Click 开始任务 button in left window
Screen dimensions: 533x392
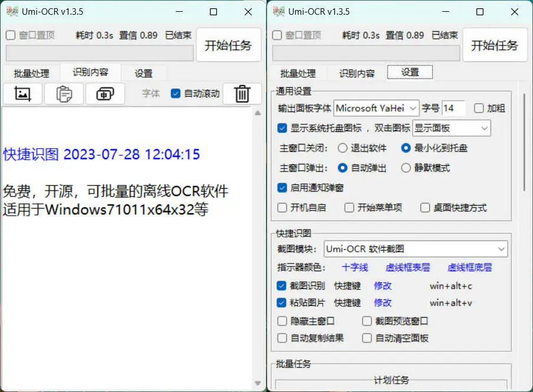pyautogui.click(x=228, y=45)
